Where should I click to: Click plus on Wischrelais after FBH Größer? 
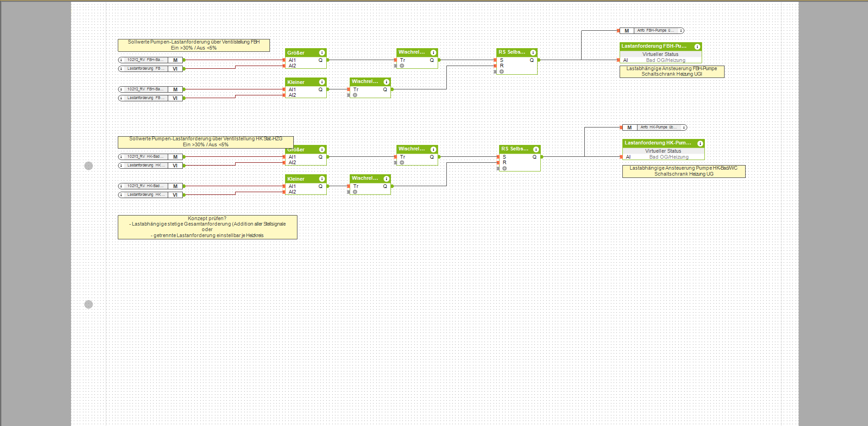[402, 66]
